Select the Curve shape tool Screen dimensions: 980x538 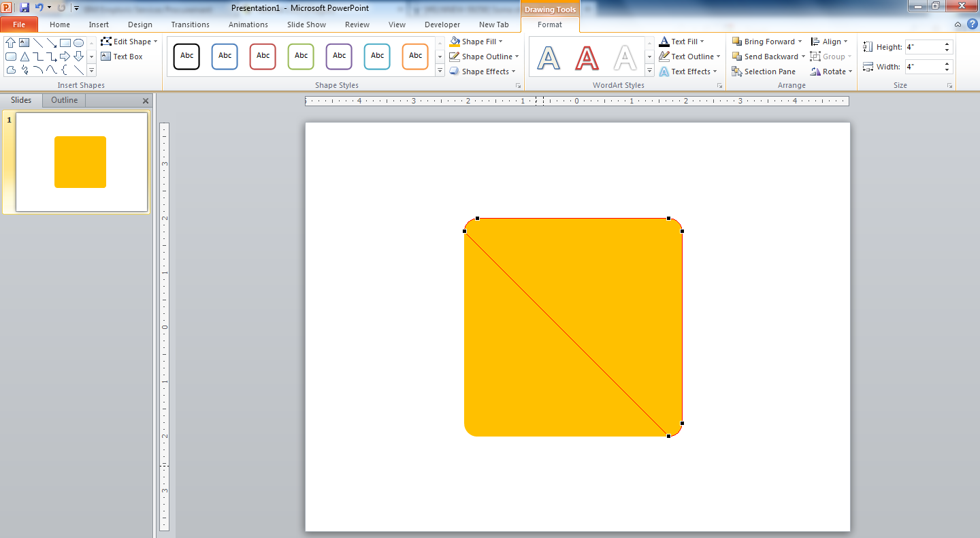52,70
